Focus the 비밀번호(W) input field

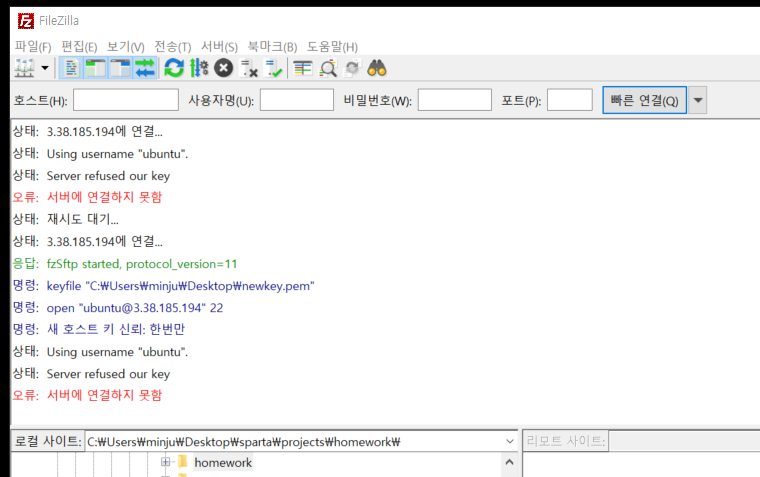coord(455,100)
